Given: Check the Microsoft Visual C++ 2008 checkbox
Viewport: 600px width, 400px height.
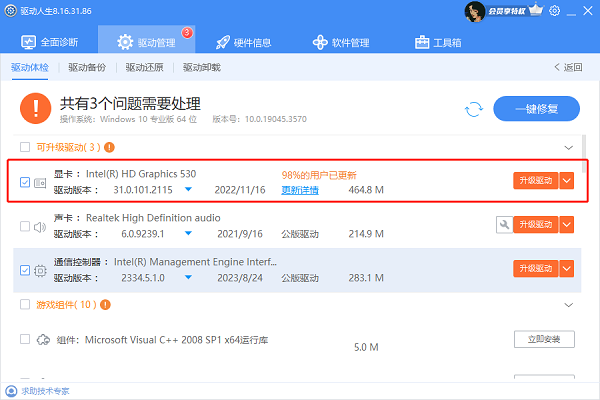Looking at the screenshot, I should click(25, 339).
